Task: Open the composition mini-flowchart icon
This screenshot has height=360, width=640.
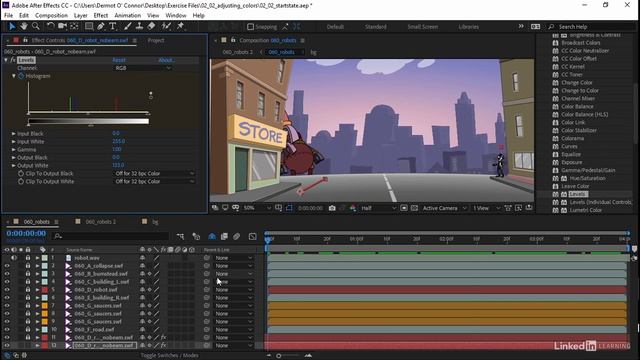Action: 180,236
